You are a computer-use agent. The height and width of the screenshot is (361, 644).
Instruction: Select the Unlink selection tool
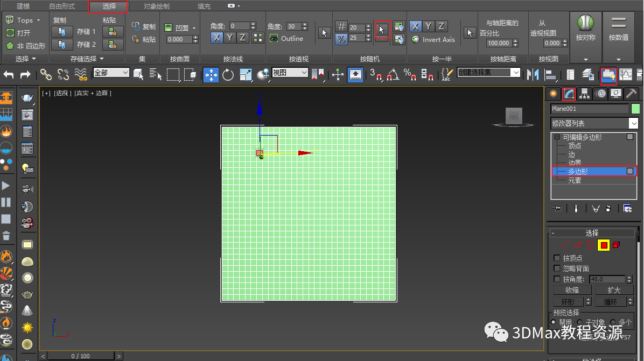tap(63, 75)
